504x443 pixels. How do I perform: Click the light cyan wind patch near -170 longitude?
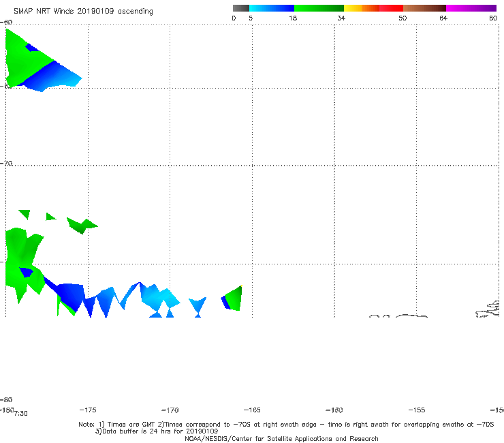point(160,298)
